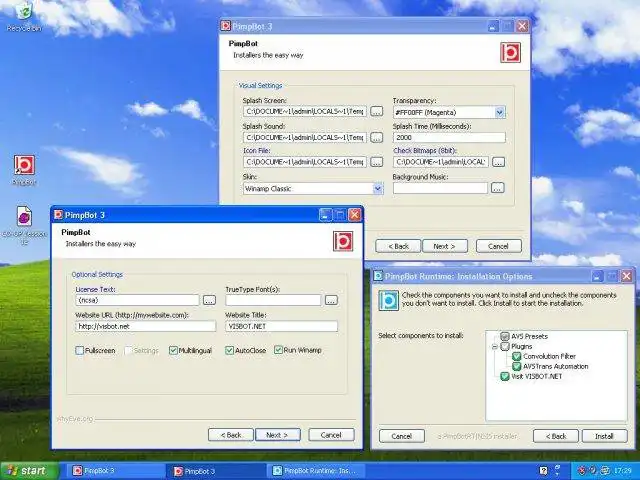Click the red security shield tray icon
This screenshot has height=480, width=640.
(582, 471)
